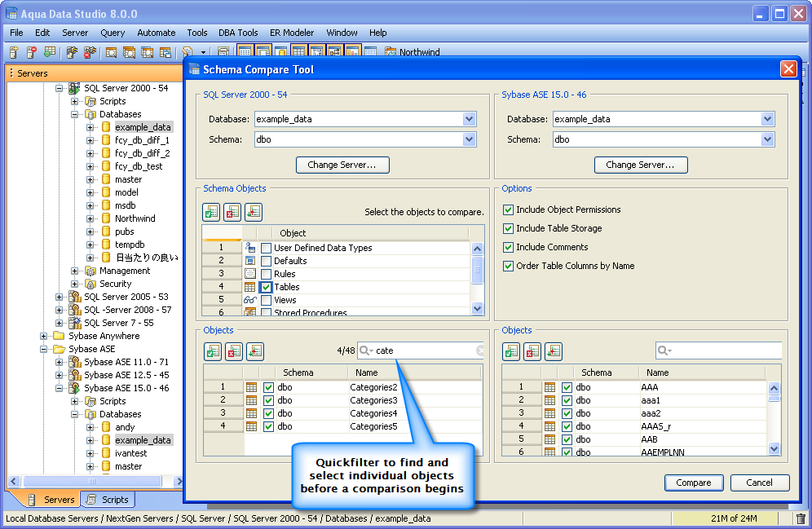
Task: Click trash can icon in status bar
Action: click(x=801, y=518)
